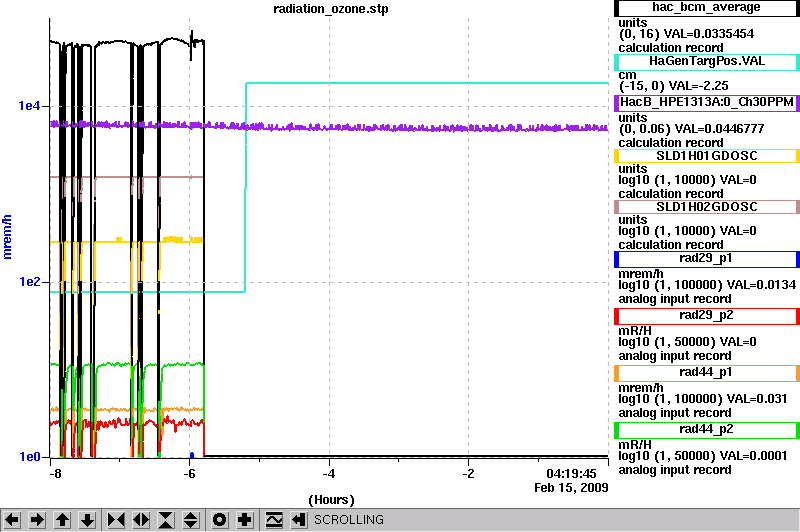Select the rad44_p1 orange legend entry

707,373
